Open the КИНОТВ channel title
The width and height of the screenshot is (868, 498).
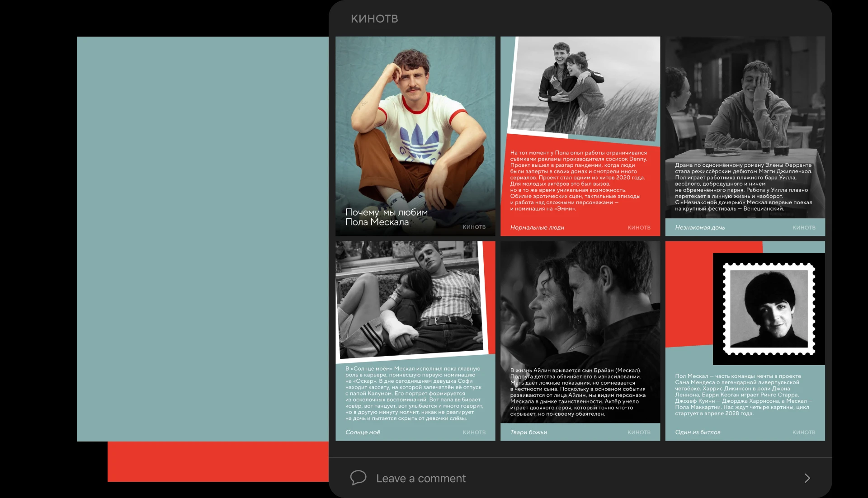[x=374, y=19]
